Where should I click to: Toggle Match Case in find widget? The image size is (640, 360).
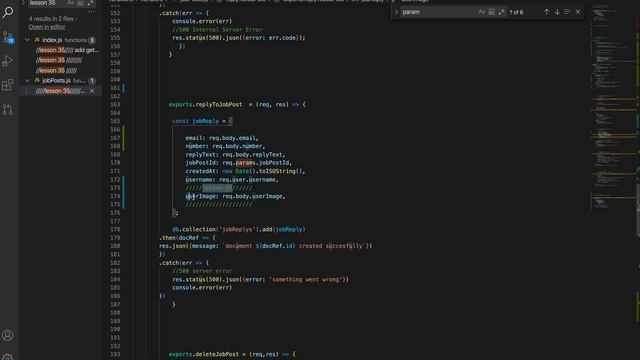point(482,12)
